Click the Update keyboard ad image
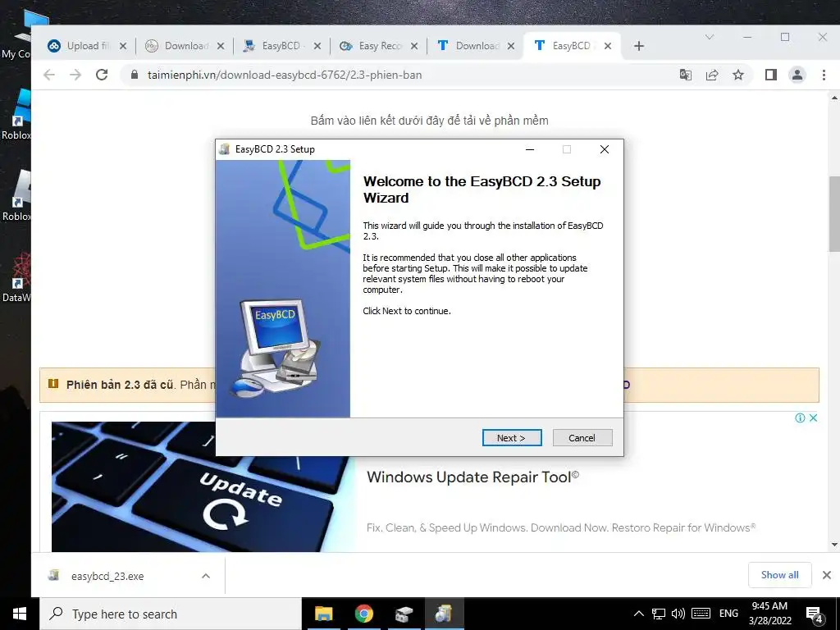 [x=203, y=486]
